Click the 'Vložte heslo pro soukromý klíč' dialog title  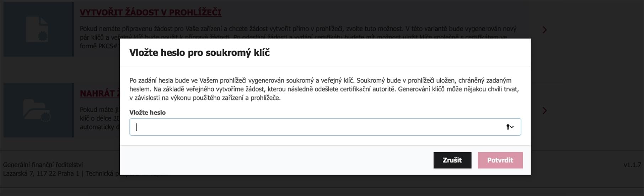[x=199, y=53]
